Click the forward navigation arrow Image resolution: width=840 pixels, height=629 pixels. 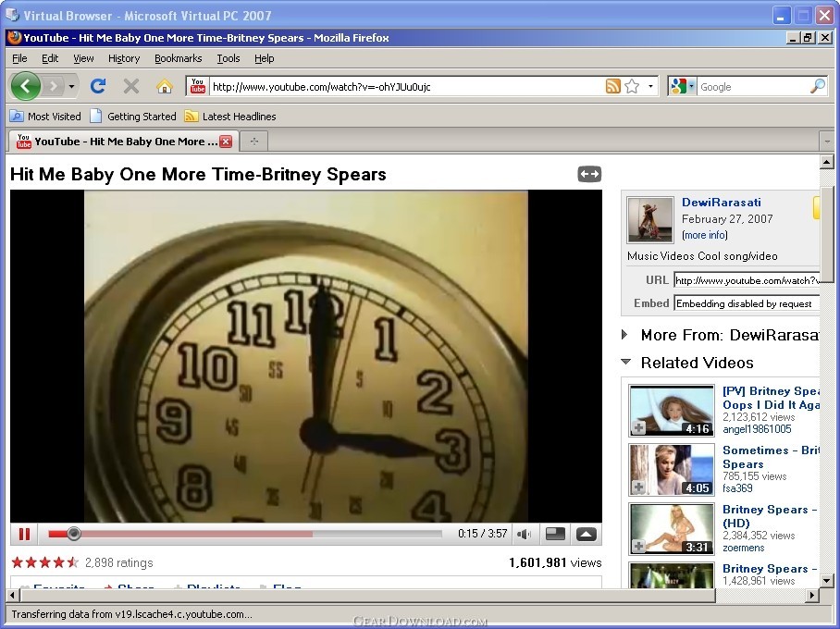(x=53, y=86)
